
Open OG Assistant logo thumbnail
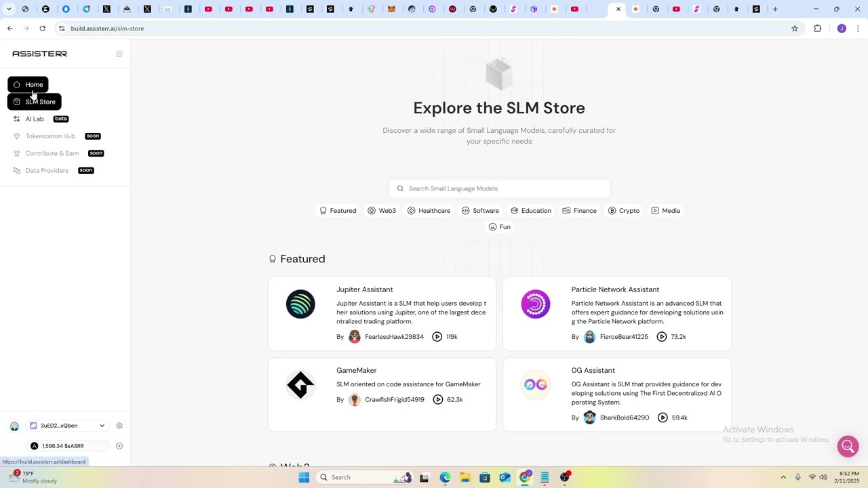point(536,385)
